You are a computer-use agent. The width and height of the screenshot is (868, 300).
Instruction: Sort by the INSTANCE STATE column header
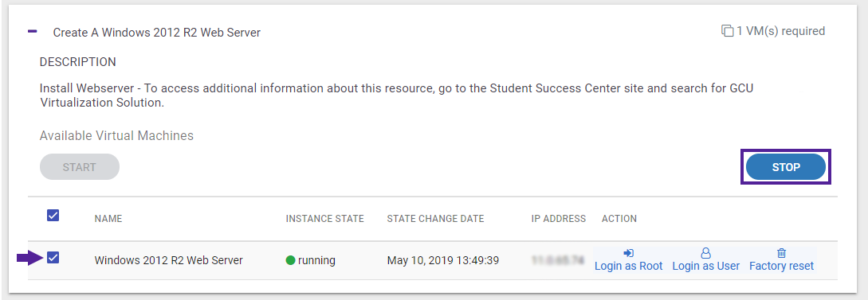[325, 219]
